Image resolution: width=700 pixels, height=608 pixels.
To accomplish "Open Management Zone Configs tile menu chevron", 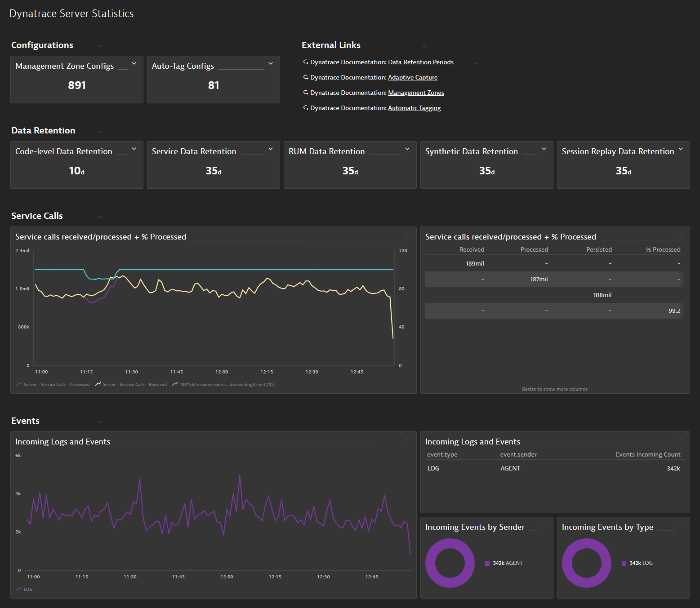I will click(x=134, y=64).
